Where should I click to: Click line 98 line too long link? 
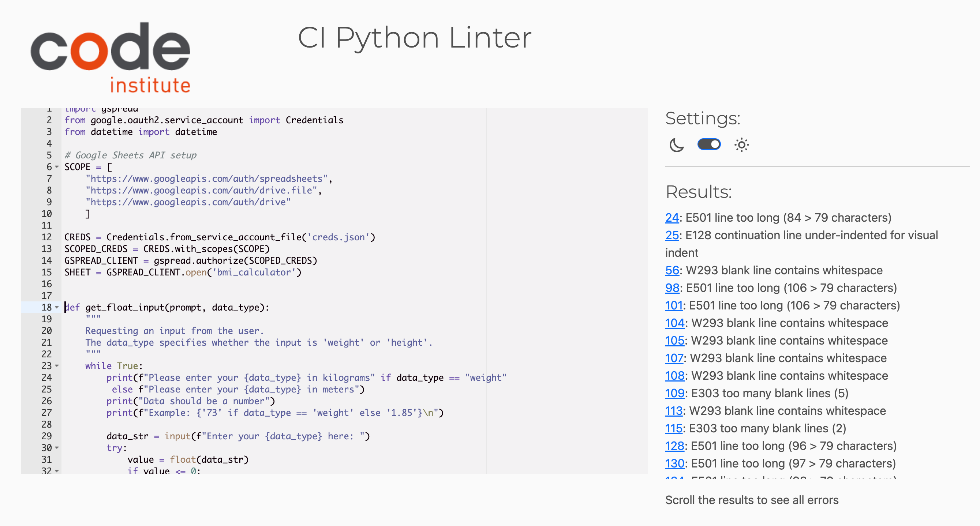click(x=672, y=288)
